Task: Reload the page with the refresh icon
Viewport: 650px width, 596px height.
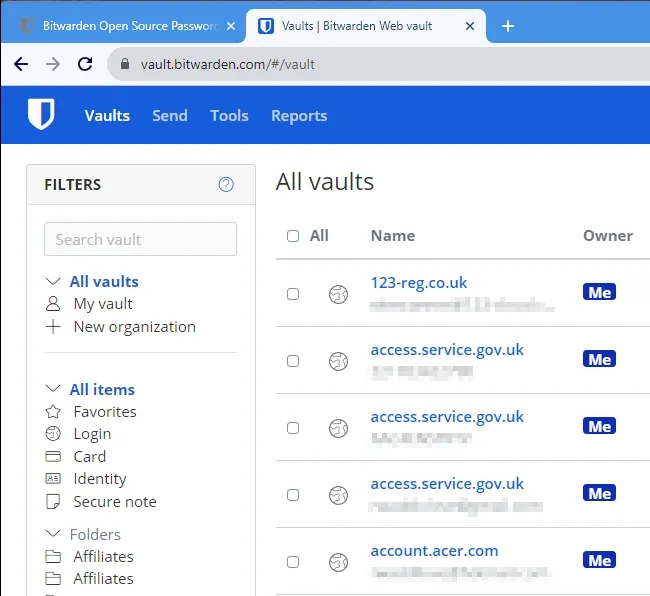Action: coord(85,64)
